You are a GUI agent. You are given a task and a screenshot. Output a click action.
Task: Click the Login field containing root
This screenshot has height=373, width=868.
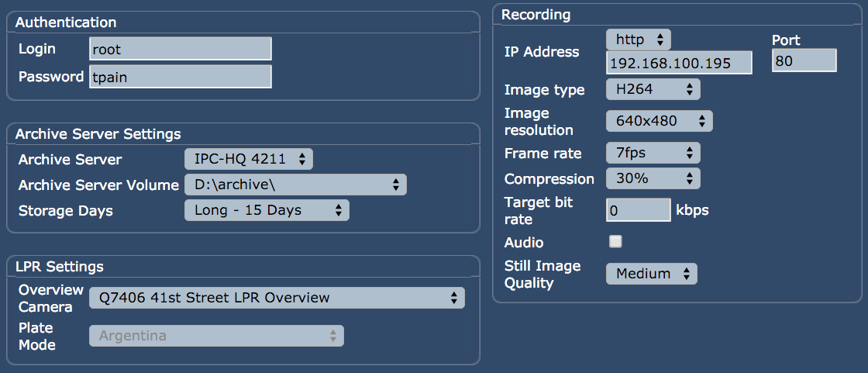(x=181, y=49)
